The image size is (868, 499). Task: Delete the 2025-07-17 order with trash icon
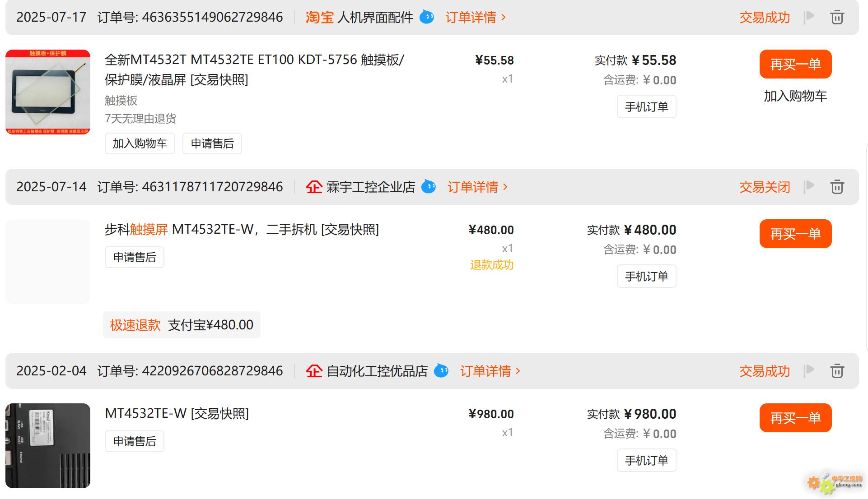(x=837, y=17)
